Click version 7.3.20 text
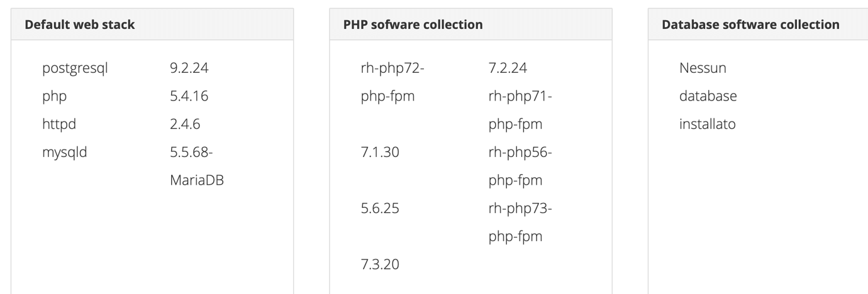Screen dimensions: 868x294 pyautogui.click(x=380, y=264)
